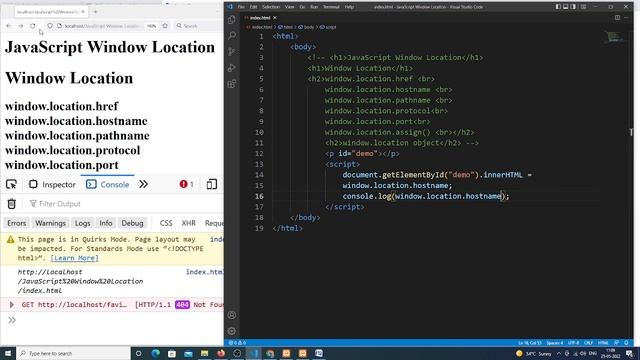Open the View menu in VS Code
Image resolution: width=640 pixels, height=360 pixels.
(289, 7)
